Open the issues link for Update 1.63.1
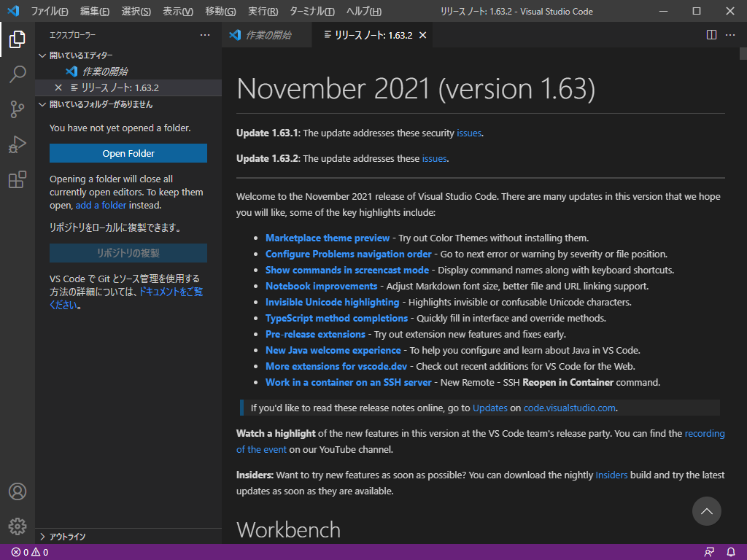This screenshot has height=560, width=747. (469, 133)
